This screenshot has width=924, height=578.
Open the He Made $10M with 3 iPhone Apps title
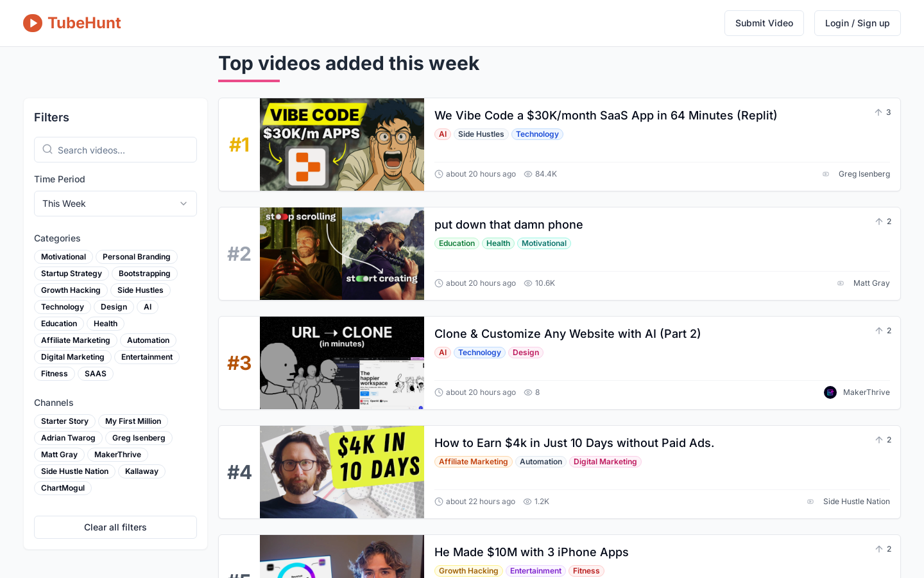(531, 552)
